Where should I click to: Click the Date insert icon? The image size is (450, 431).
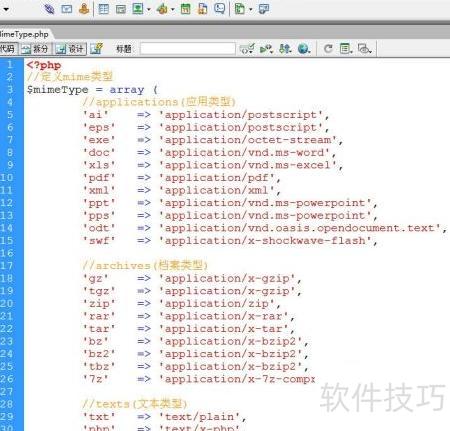pyautogui.click(x=186, y=9)
